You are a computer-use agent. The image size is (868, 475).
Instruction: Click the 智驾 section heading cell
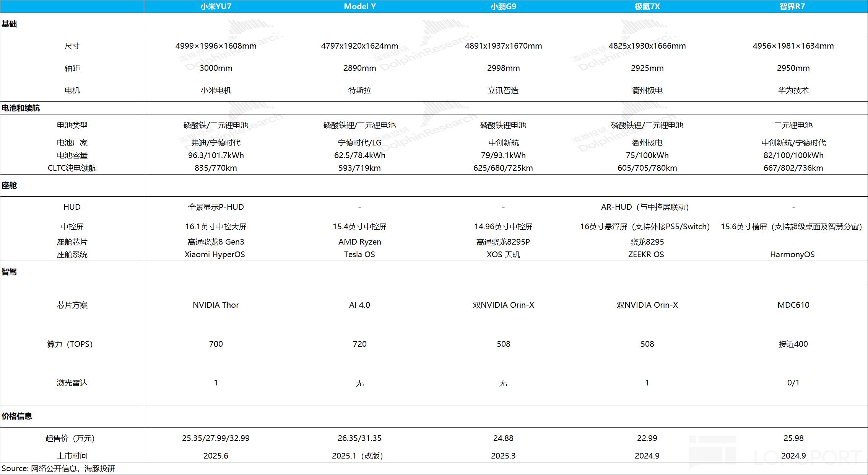click(9, 272)
